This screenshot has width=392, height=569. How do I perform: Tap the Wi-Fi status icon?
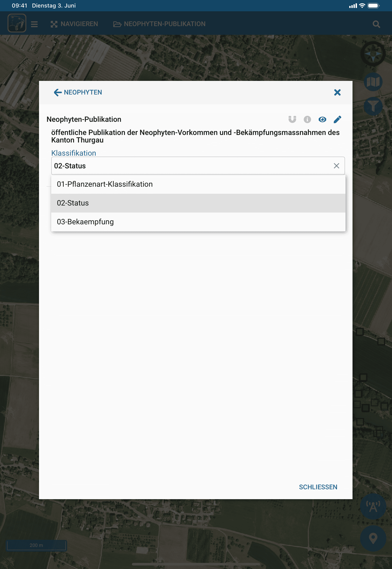pyautogui.click(x=362, y=5)
